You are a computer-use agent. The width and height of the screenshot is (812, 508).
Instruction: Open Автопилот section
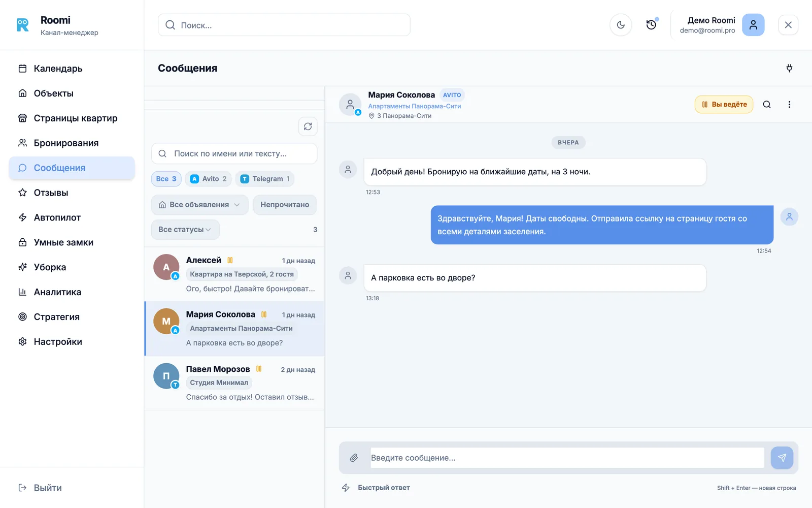[72, 217]
